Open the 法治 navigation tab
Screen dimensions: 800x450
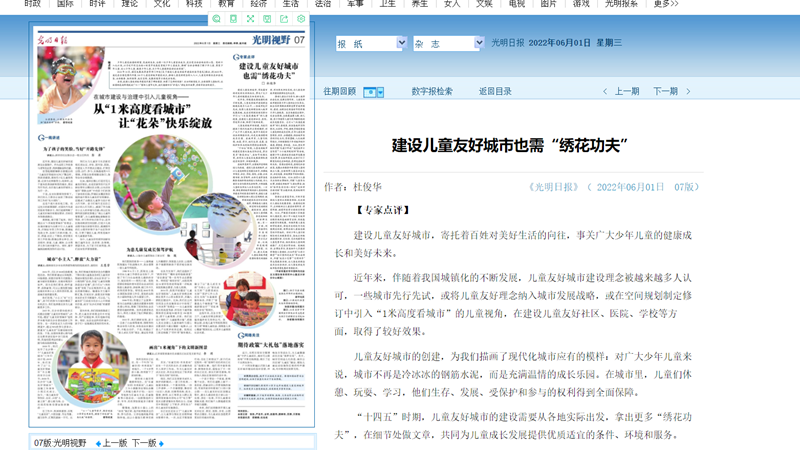323,4
